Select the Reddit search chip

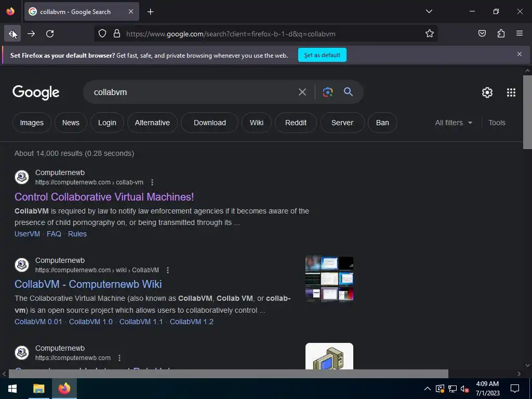pos(296,123)
